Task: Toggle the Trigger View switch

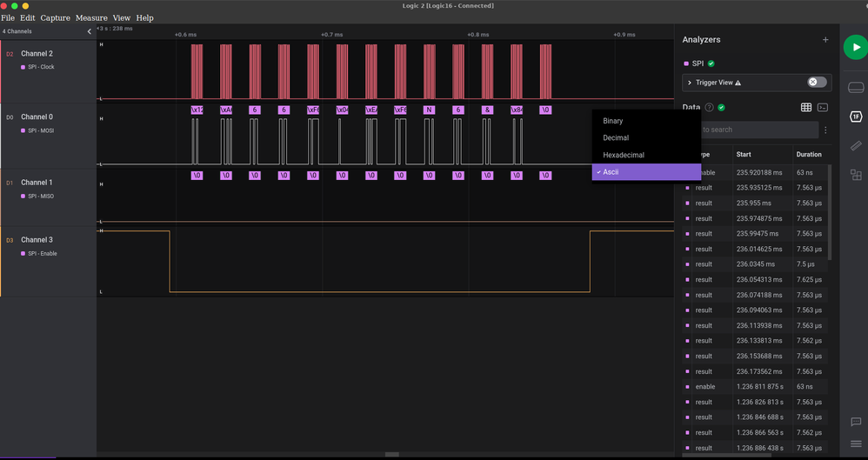Action: (x=817, y=83)
